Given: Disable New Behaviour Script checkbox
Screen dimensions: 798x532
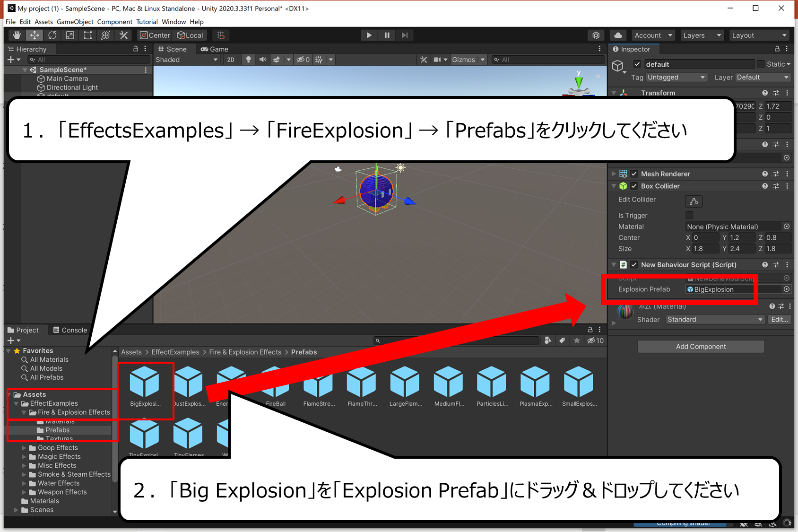Looking at the screenshot, I should (x=634, y=265).
